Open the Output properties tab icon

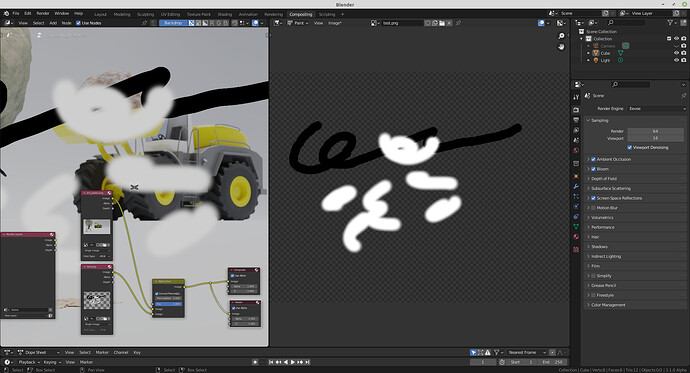576,120
